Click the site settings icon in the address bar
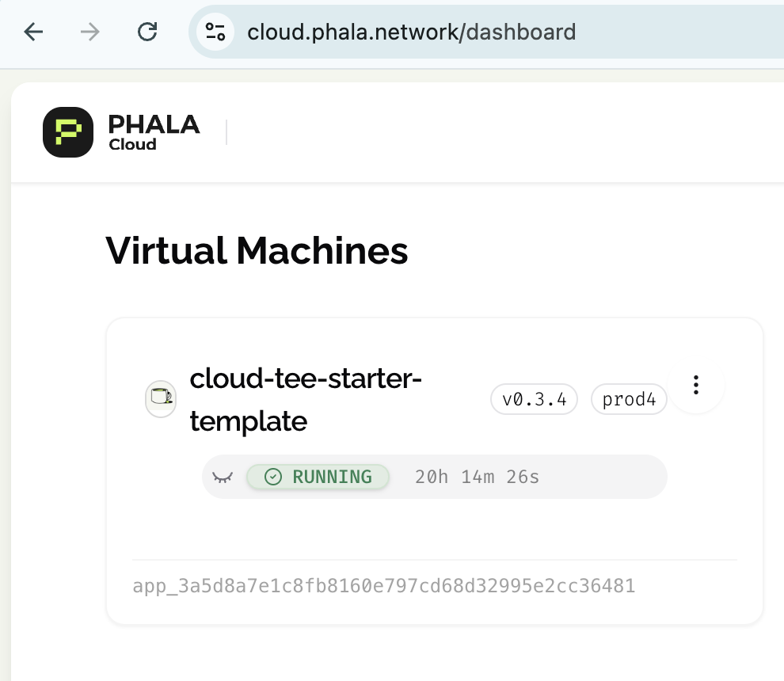The height and width of the screenshot is (681, 784). 214,32
